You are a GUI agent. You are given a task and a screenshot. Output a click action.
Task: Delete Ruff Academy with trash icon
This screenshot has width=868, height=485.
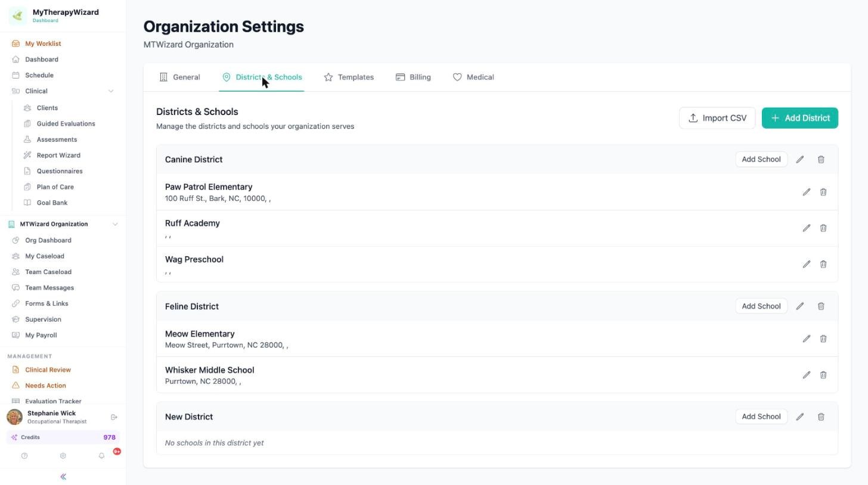(823, 228)
